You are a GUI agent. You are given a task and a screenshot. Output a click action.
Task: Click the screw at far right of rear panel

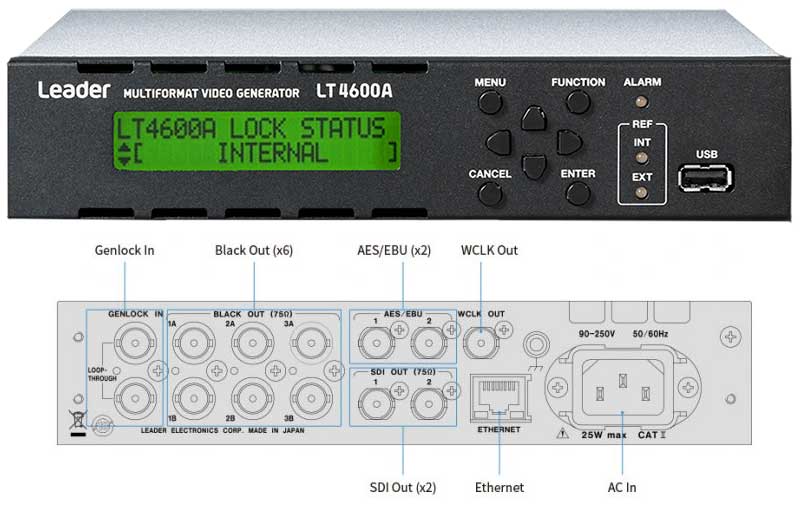point(731,337)
